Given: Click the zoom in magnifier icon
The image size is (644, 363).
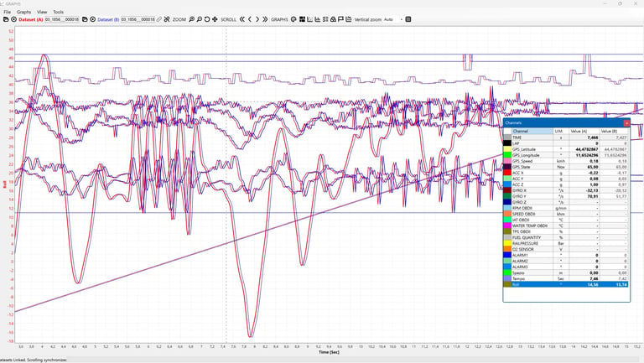Looking at the screenshot, I should click(x=191, y=19).
